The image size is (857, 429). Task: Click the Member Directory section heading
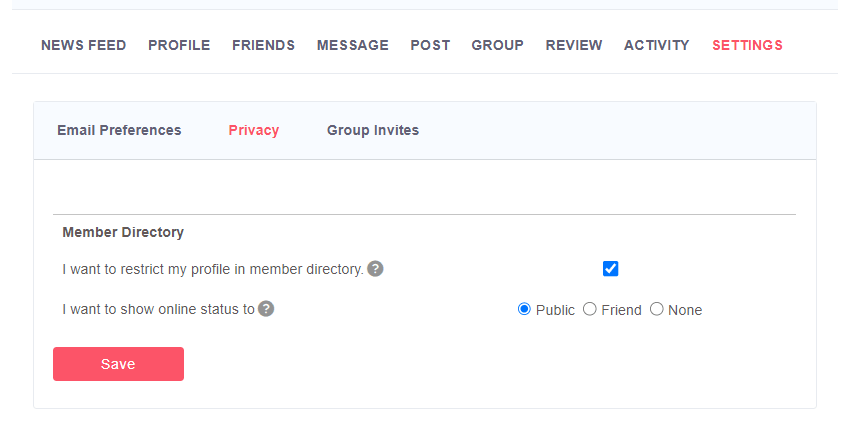(x=123, y=232)
